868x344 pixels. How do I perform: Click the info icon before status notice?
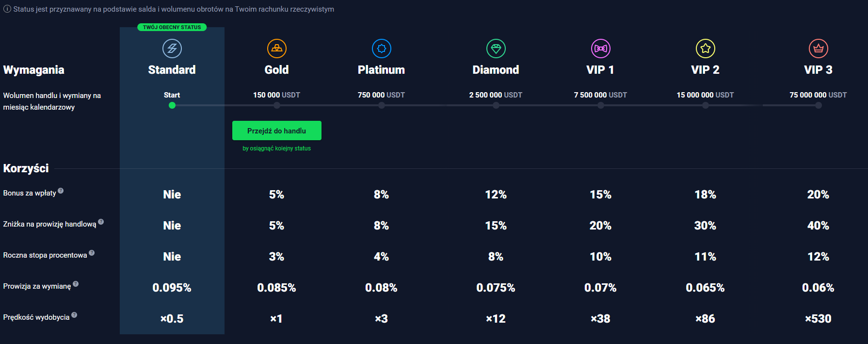7,9
